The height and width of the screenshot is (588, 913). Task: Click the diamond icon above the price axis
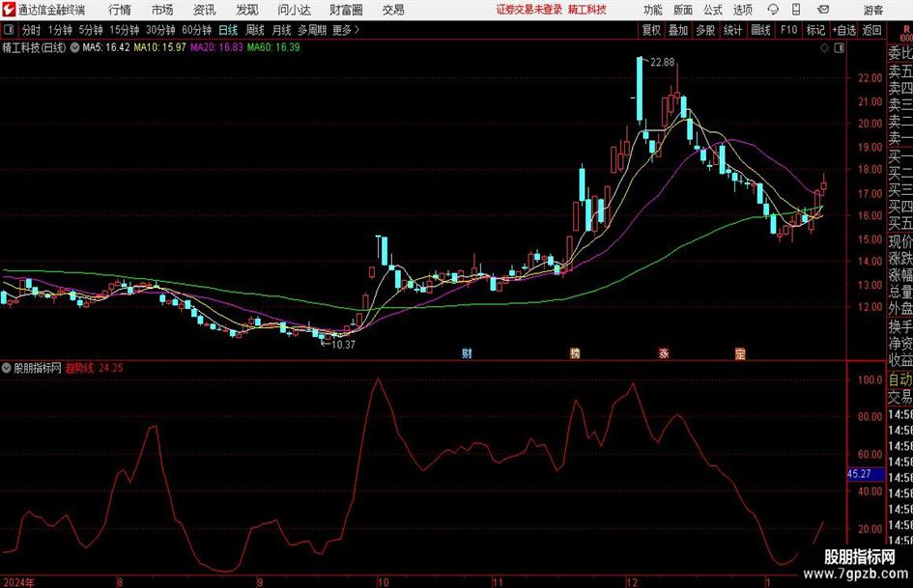[x=824, y=48]
